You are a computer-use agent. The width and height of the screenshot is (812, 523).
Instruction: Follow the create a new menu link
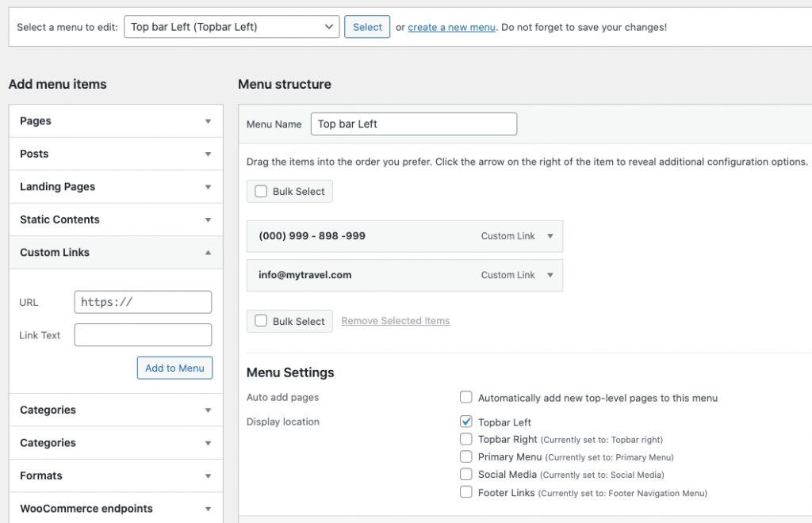coord(451,28)
